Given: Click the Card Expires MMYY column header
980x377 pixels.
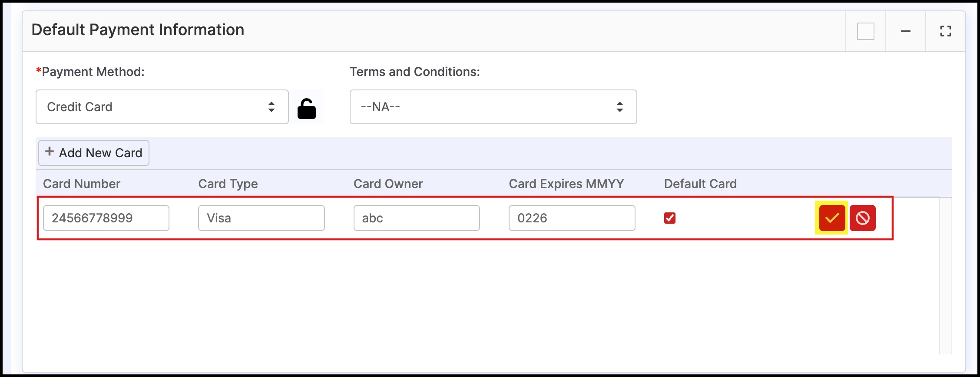Looking at the screenshot, I should [566, 184].
